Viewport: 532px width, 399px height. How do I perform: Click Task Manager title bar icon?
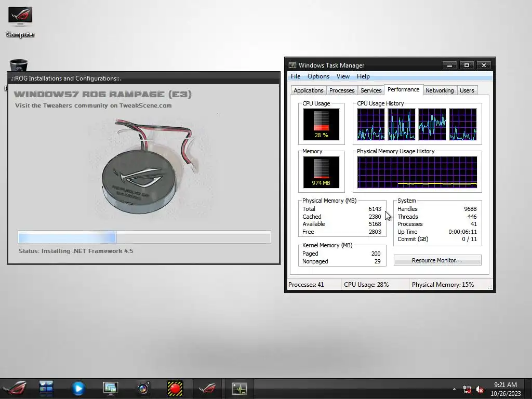tap(292, 65)
